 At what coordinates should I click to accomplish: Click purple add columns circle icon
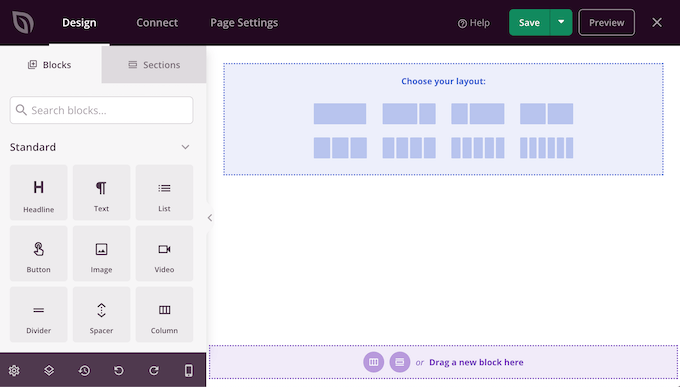tap(373, 362)
